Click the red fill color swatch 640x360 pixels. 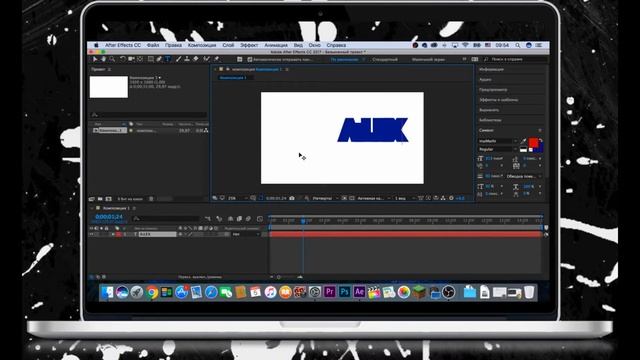533,142
